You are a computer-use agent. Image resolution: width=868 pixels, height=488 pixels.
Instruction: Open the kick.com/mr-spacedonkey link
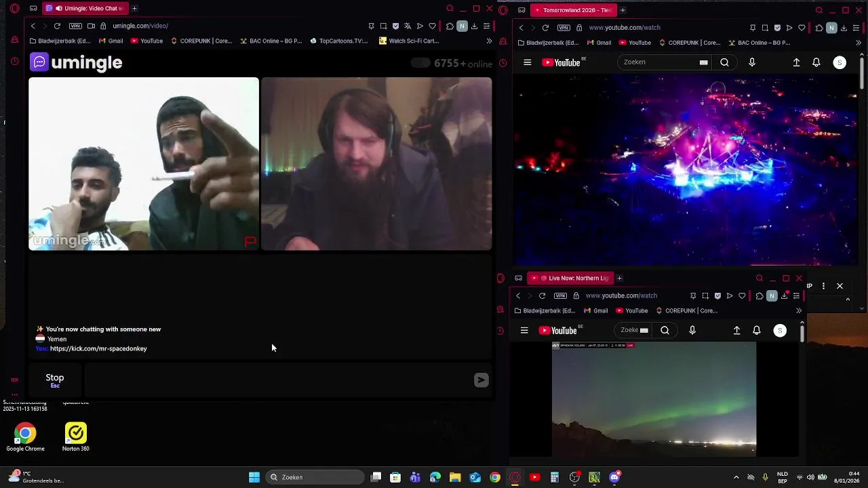[98, 348]
